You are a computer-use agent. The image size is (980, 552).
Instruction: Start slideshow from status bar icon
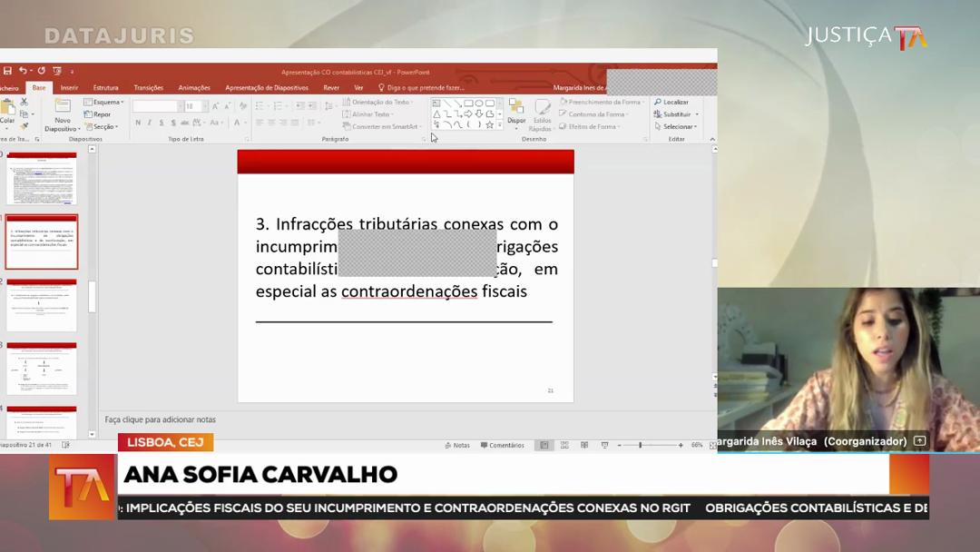tap(604, 445)
